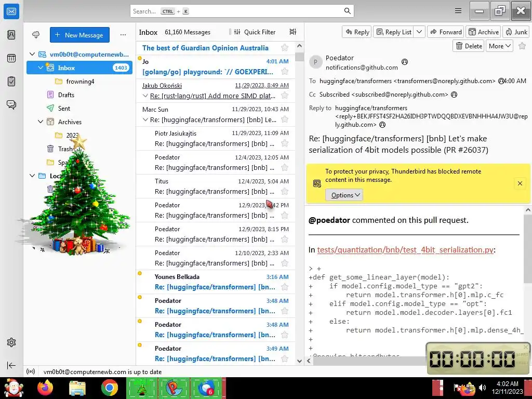Open Thunderbird taskbar button
Viewport: 532px width, 399px height.
(206, 388)
